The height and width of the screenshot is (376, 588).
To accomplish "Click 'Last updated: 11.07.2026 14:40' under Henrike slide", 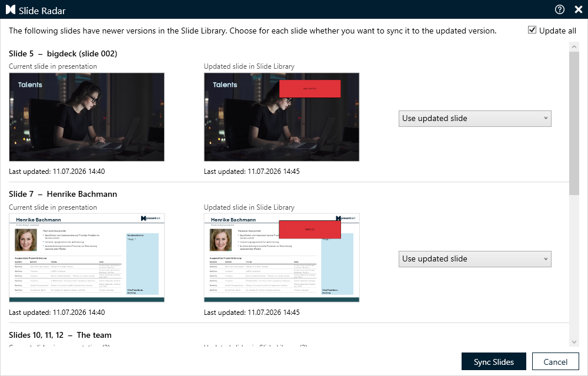I will (57, 313).
